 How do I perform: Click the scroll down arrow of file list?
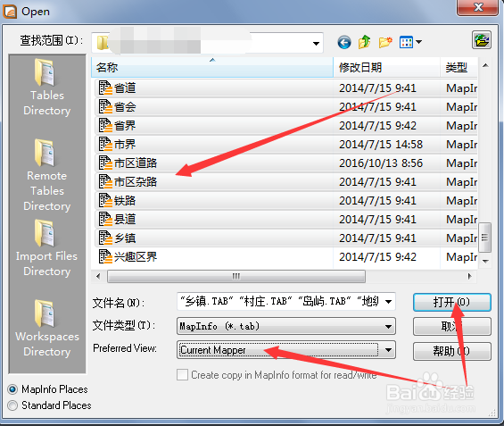pyautogui.click(x=485, y=262)
